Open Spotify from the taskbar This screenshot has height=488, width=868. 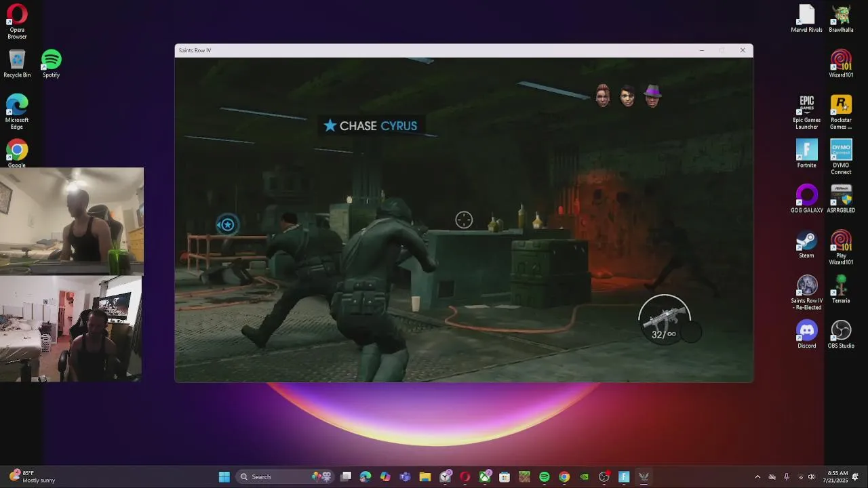click(x=544, y=477)
